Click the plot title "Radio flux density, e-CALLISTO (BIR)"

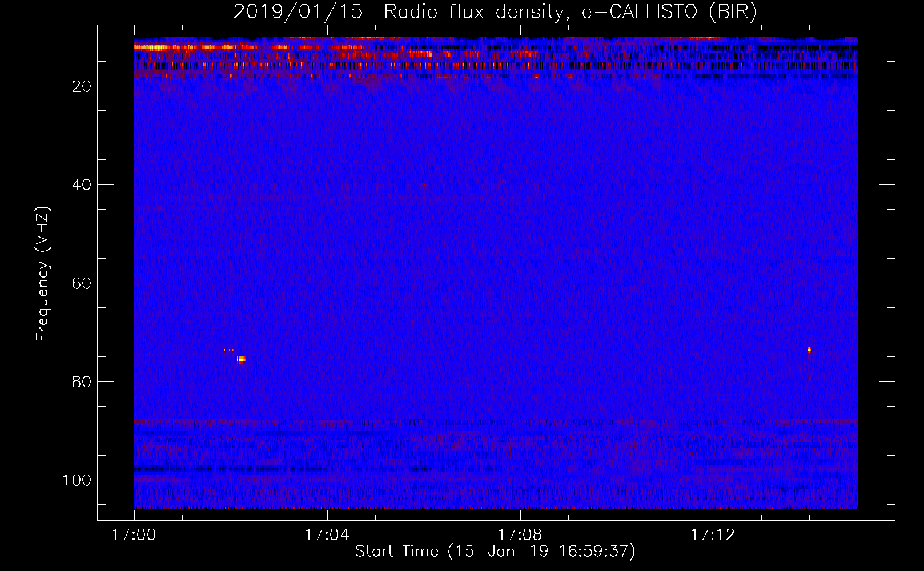point(570,12)
